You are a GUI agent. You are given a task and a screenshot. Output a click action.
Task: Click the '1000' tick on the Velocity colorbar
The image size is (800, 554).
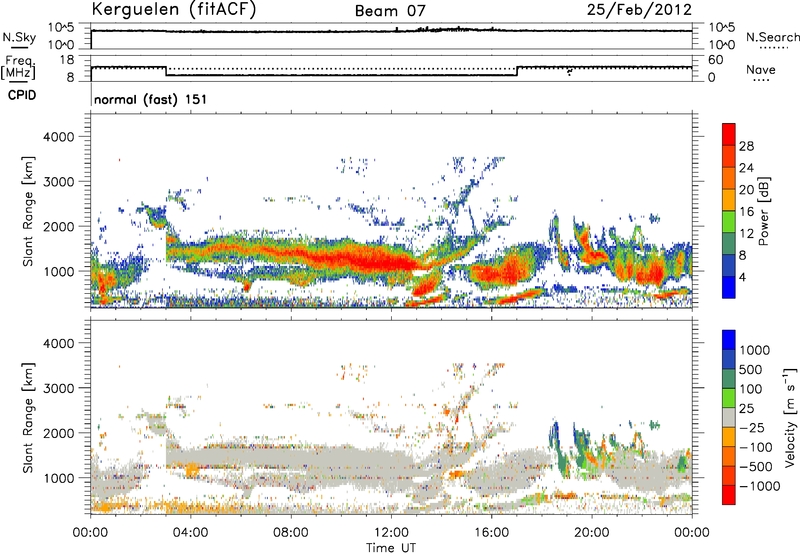pos(755,350)
